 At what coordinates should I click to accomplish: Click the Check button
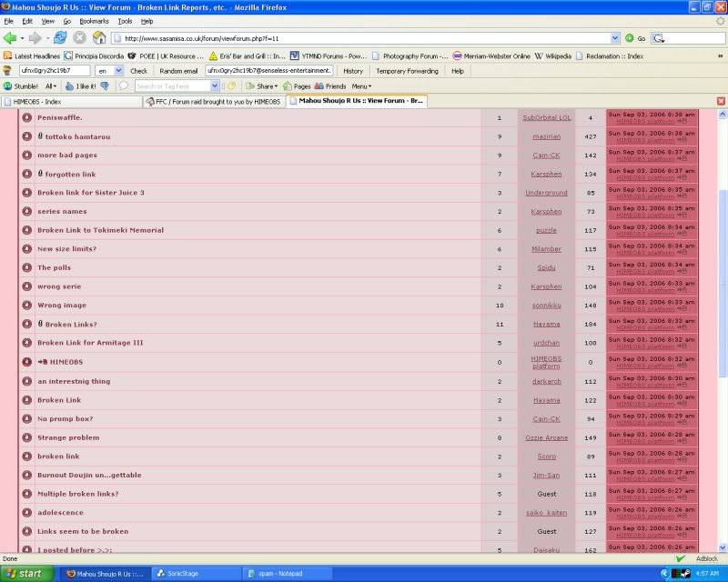click(x=138, y=71)
